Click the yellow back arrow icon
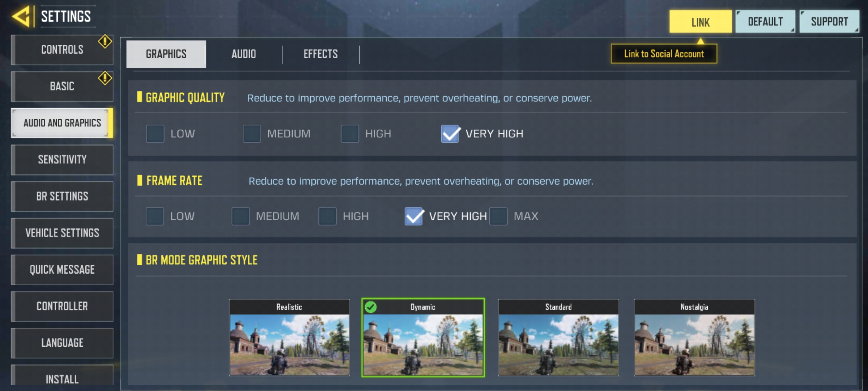 (x=21, y=16)
